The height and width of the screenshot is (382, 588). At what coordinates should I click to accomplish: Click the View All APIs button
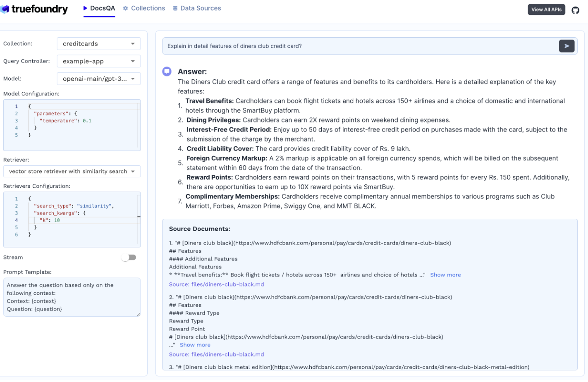(546, 10)
